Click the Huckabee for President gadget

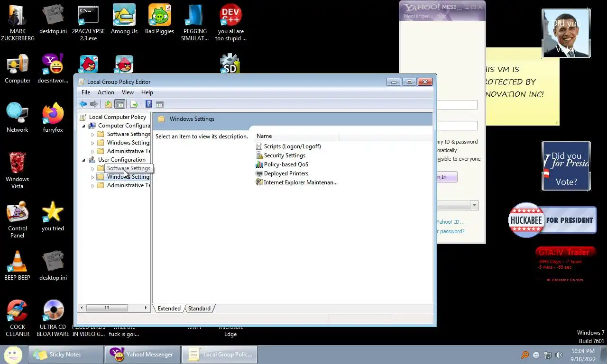552,220
